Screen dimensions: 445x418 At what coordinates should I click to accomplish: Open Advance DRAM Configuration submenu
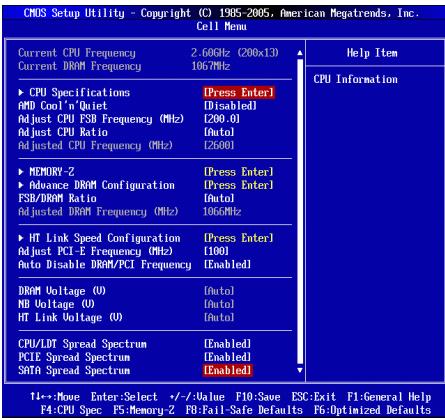97,185
